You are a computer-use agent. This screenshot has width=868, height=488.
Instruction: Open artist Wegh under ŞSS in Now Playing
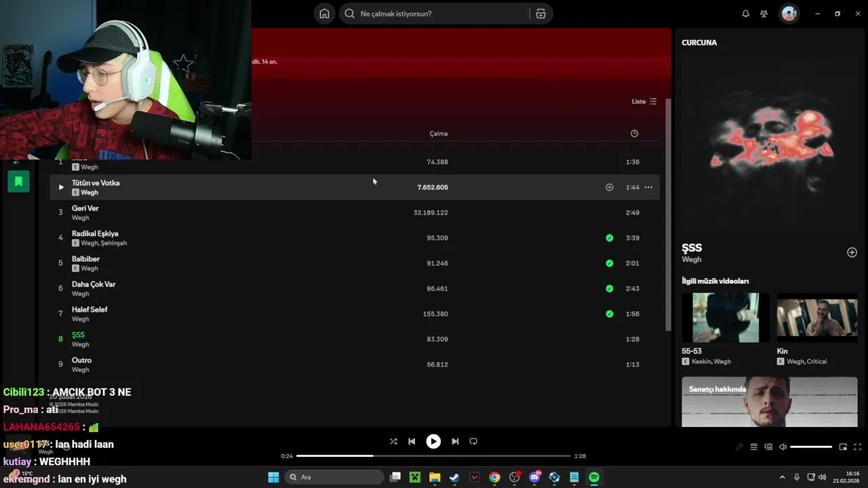tap(692, 260)
